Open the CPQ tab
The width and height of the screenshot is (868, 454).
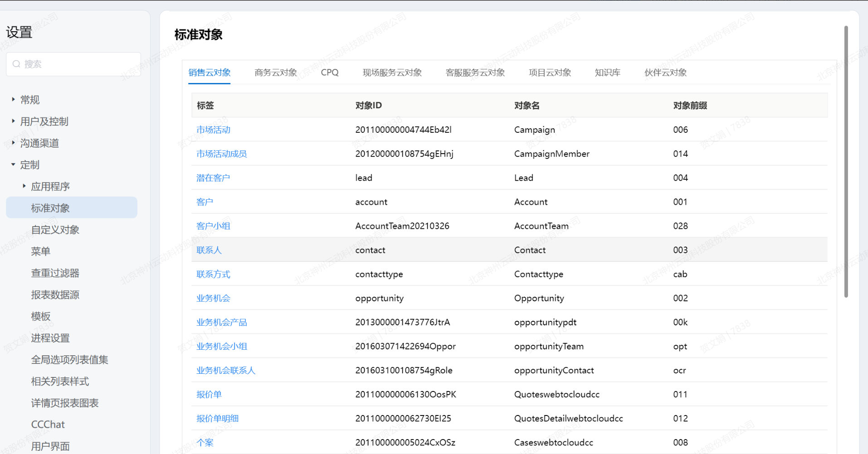tap(329, 72)
